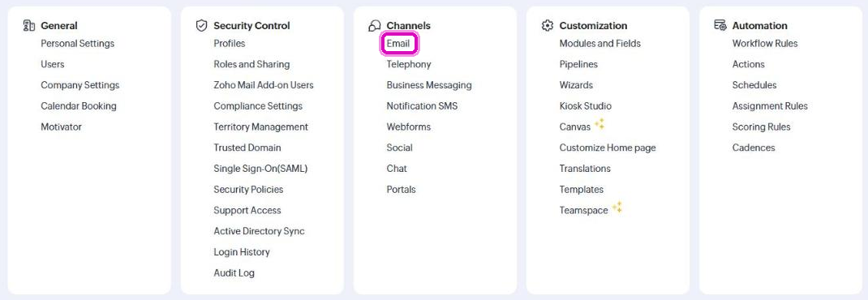Open Kiosk Studio
The width and height of the screenshot is (868, 300).
pos(586,105)
